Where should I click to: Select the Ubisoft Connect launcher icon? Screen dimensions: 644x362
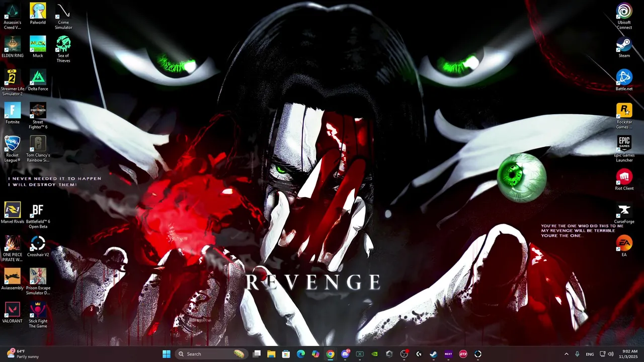tap(624, 16)
